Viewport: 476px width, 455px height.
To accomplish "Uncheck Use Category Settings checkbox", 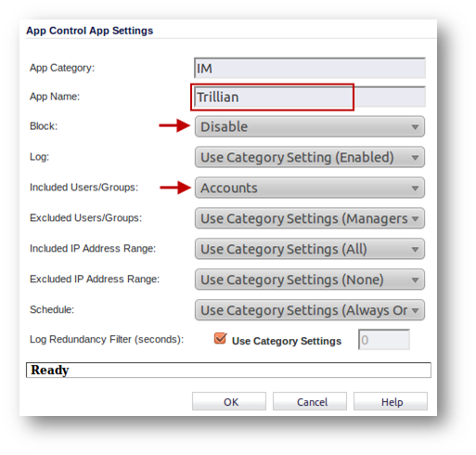I will click(220, 339).
